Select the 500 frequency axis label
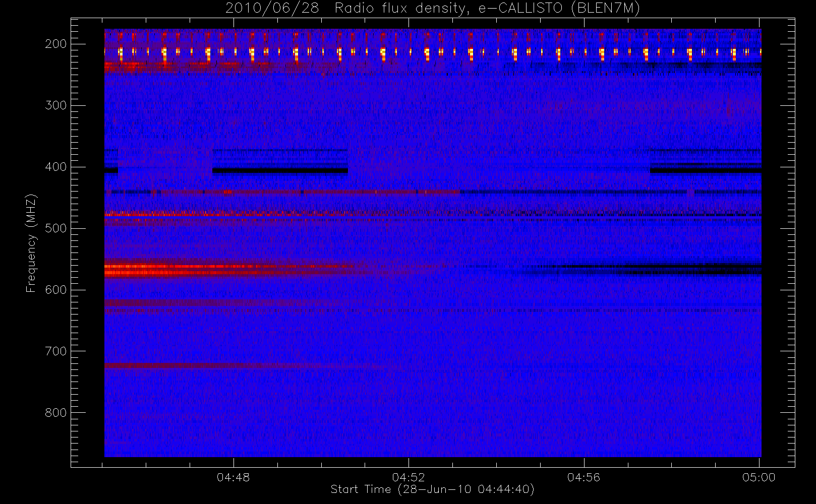816x504 pixels. (56, 229)
